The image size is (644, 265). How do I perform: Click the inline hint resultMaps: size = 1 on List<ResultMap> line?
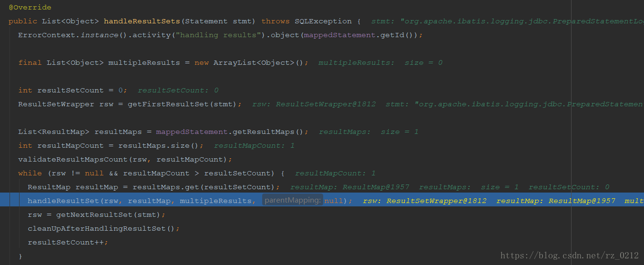tap(368, 132)
